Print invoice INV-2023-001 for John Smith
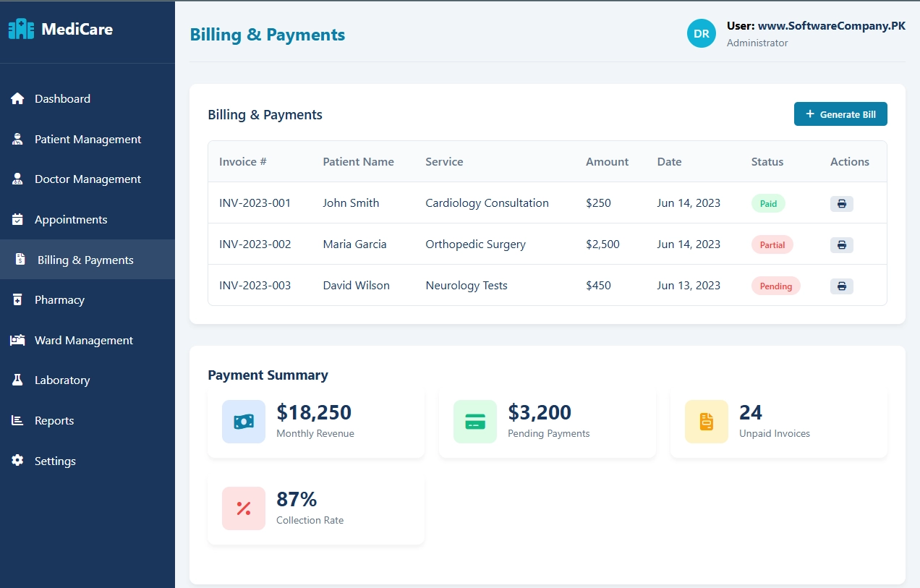The height and width of the screenshot is (588, 920). pyautogui.click(x=841, y=203)
